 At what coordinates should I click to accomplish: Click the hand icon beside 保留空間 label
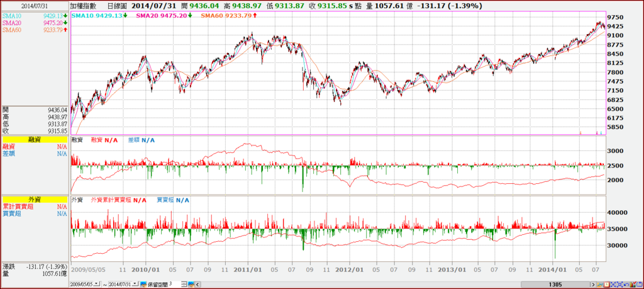point(143,284)
